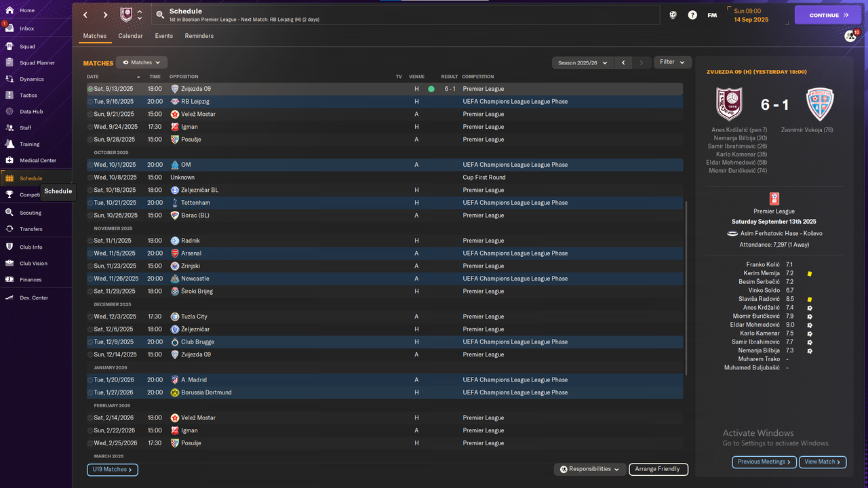Select the Club Brugge fixture row
Viewport: 868px width, 488px height.
[x=384, y=342]
